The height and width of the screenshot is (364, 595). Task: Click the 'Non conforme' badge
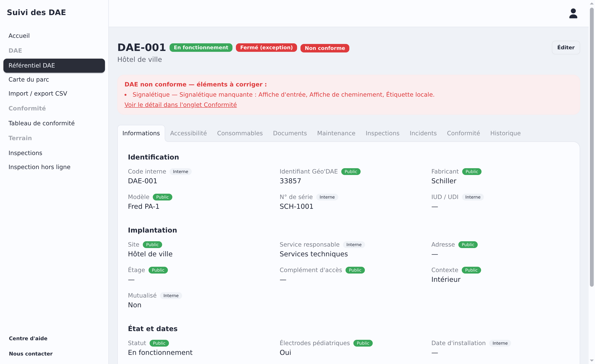(325, 48)
